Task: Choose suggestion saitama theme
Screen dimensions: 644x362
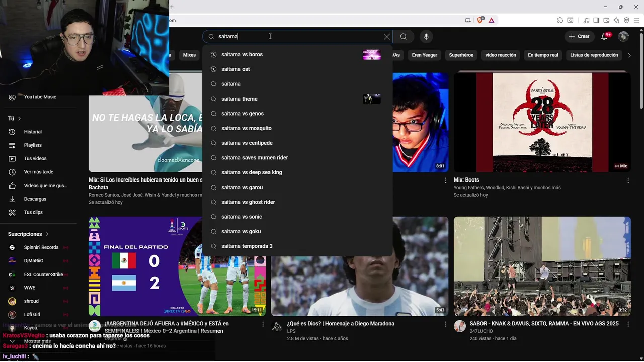Action: point(297,99)
